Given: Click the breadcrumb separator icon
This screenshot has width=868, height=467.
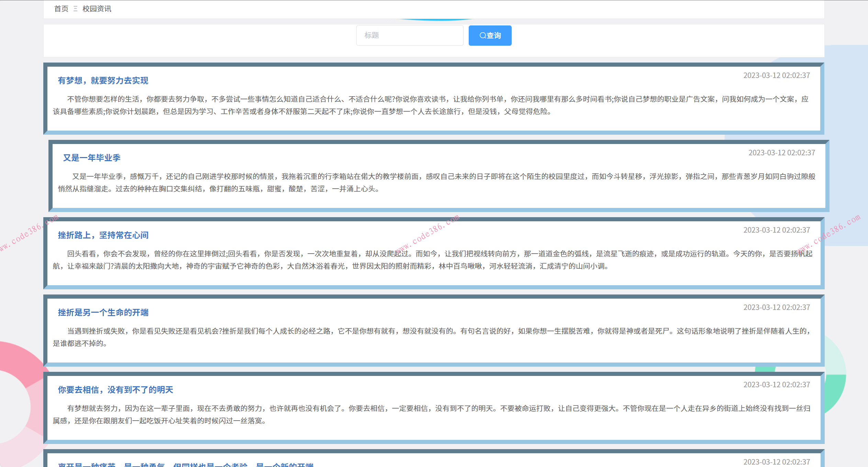Looking at the screenshot, I should 75,9.
